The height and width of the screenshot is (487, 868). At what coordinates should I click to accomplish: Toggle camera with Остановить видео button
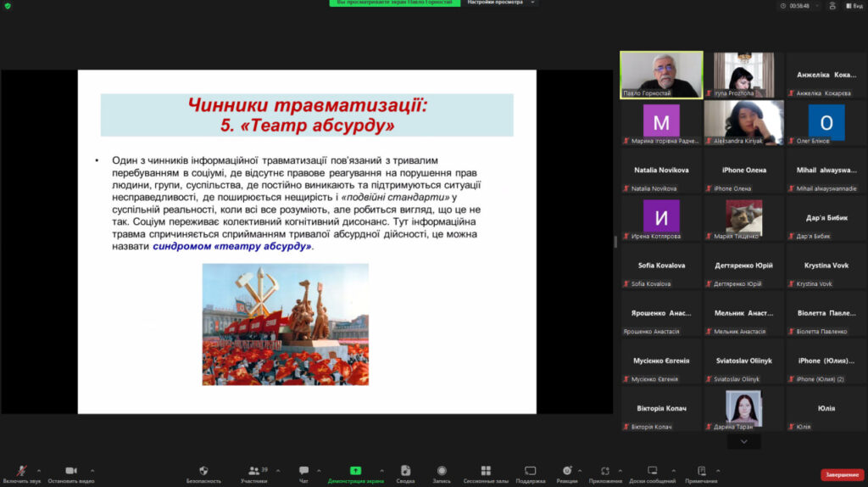(x=70, y=471)
